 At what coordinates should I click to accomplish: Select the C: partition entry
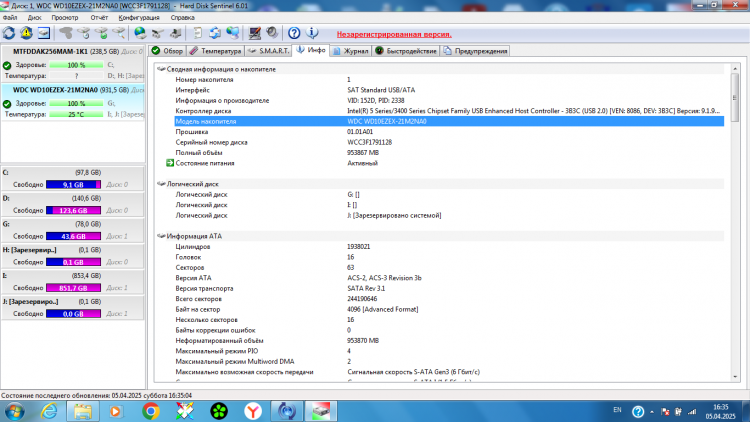point(73,178)
